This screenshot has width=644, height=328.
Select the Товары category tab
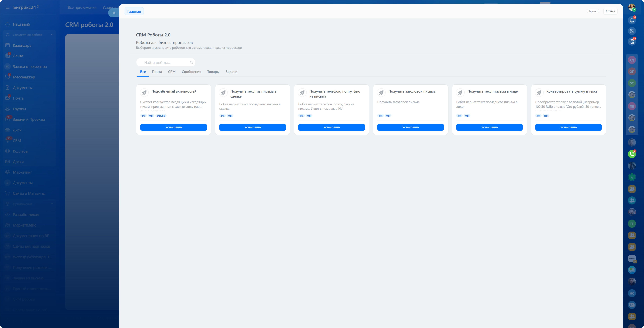[x=213, y=72]
